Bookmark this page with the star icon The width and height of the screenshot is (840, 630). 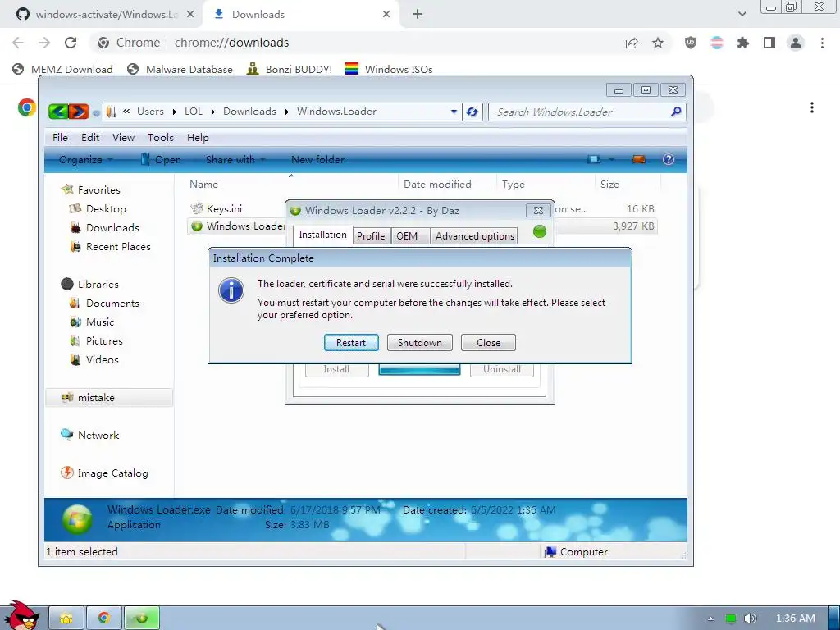point(658,43)
